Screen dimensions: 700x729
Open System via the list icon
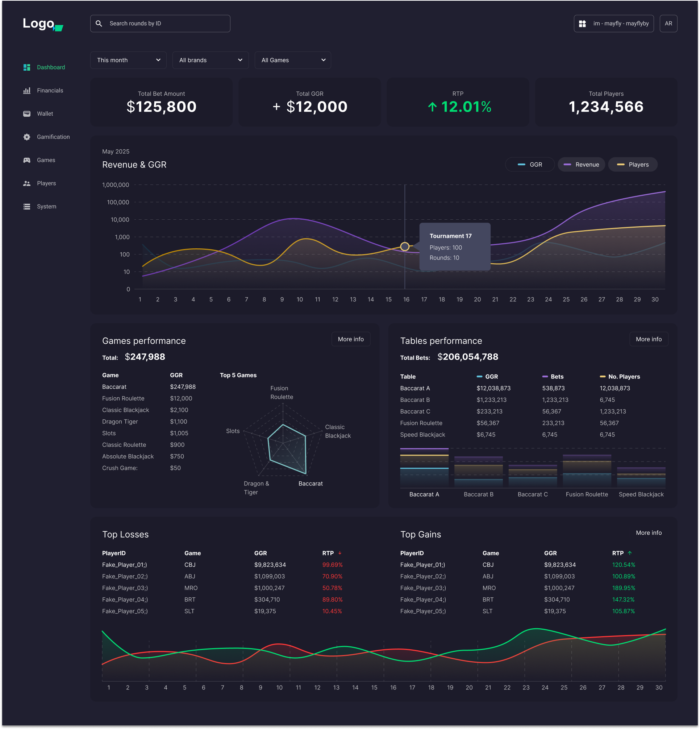pyautogui.click(x=27, y=206)
